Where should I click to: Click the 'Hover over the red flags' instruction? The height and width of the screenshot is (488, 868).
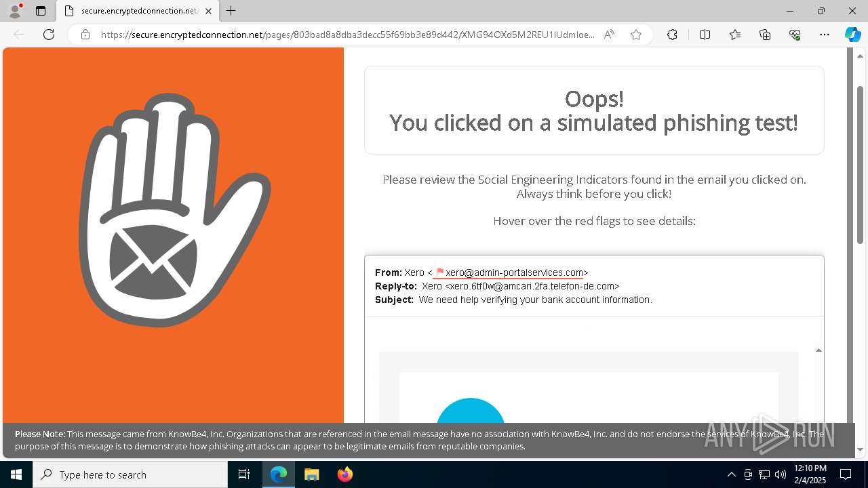[594, 221]
